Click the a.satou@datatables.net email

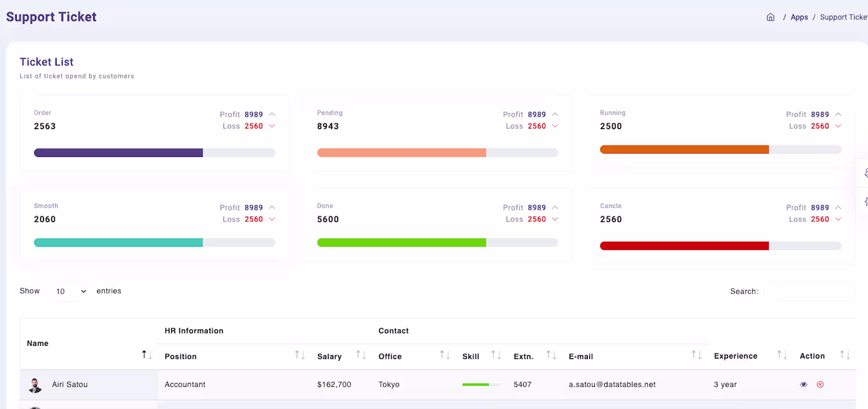(612, 385)
